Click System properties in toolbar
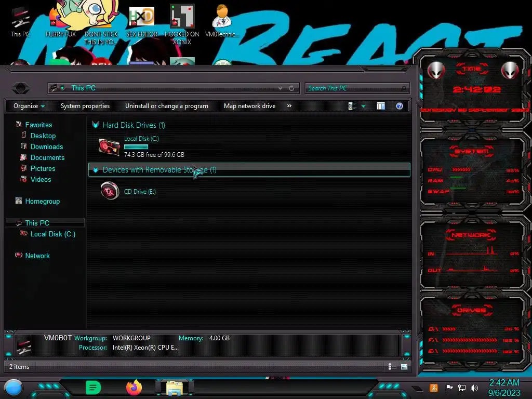Image resolution: width=532 pixels, height=399 pixels. pyautogui.click(x=85, y=106)
